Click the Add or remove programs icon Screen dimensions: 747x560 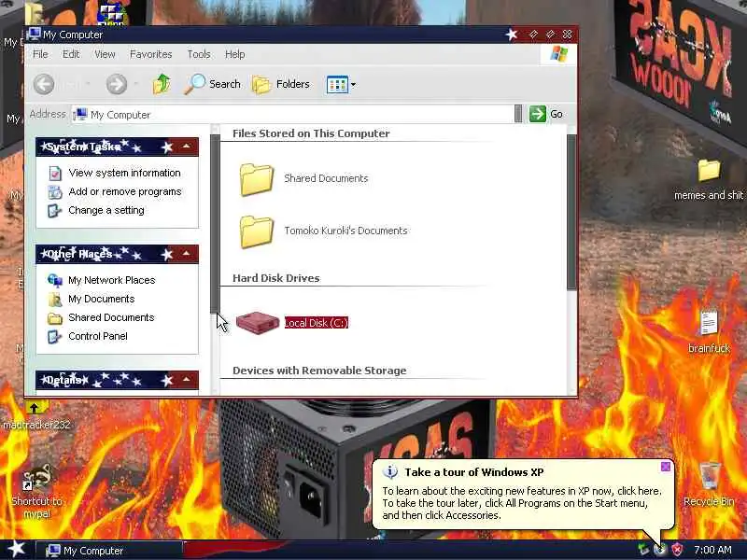point(55,192)
